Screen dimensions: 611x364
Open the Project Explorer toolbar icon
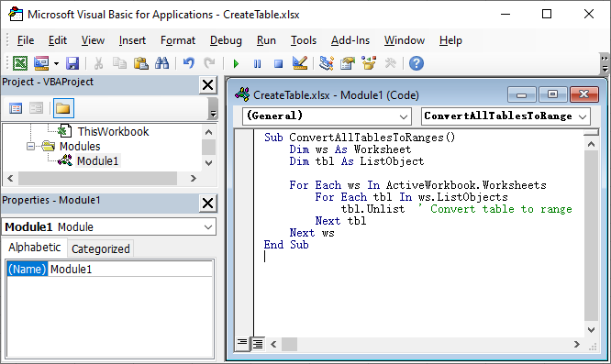pyautogui.click(x=327, y=63)
